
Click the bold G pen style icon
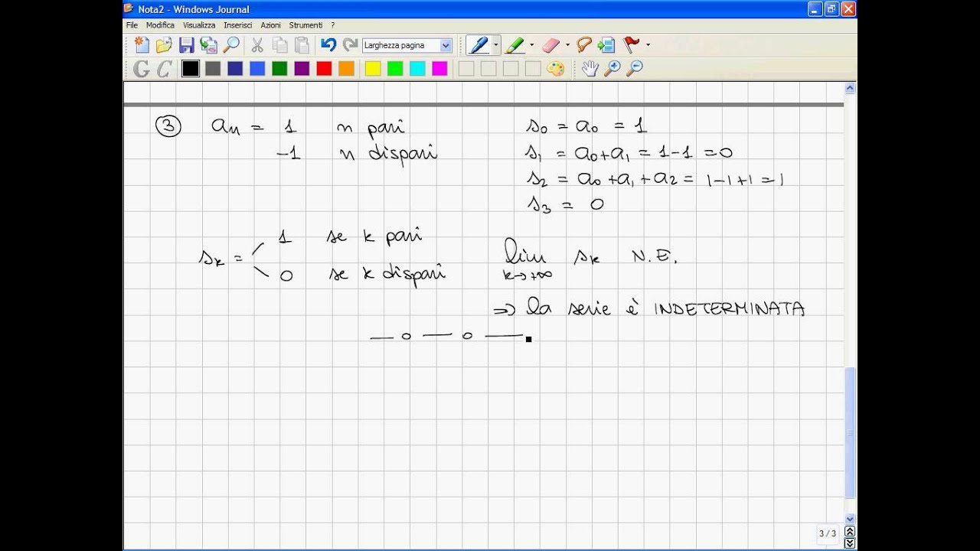142,69
